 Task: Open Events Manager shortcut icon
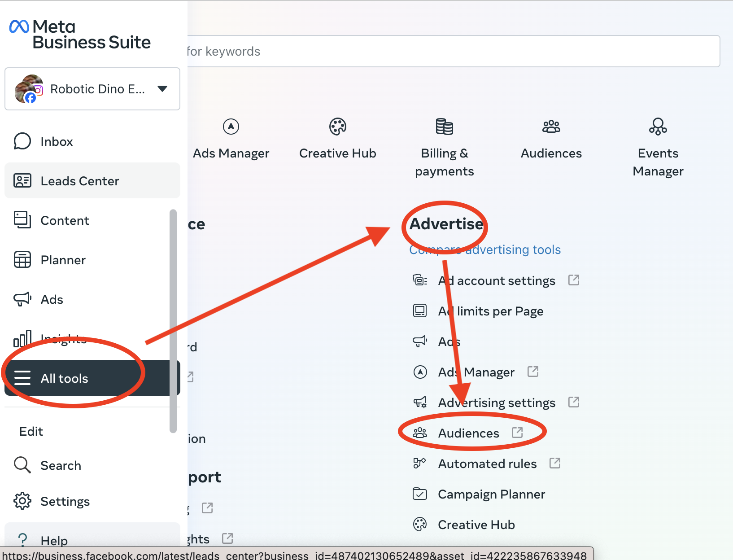tap(658, 127)
